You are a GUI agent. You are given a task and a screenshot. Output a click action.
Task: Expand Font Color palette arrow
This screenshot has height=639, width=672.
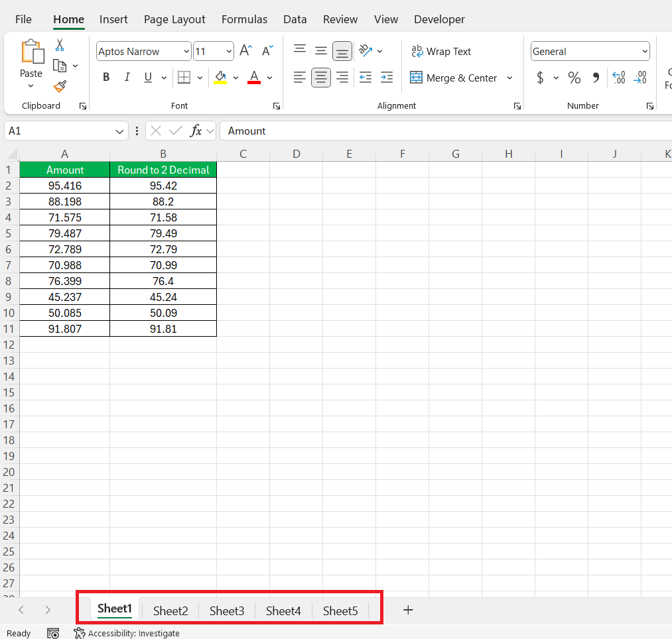pyautogui.click(x=269, y=78)
